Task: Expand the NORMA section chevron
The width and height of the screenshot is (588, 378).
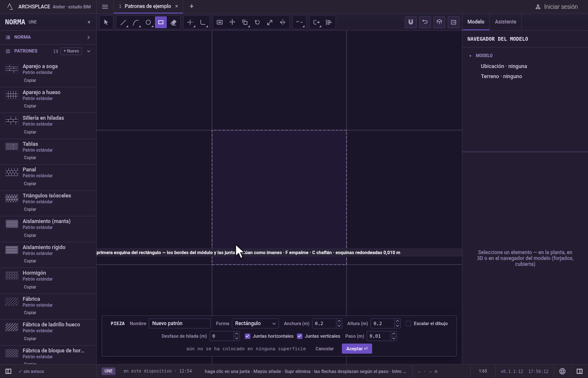Action: [88, 37]
